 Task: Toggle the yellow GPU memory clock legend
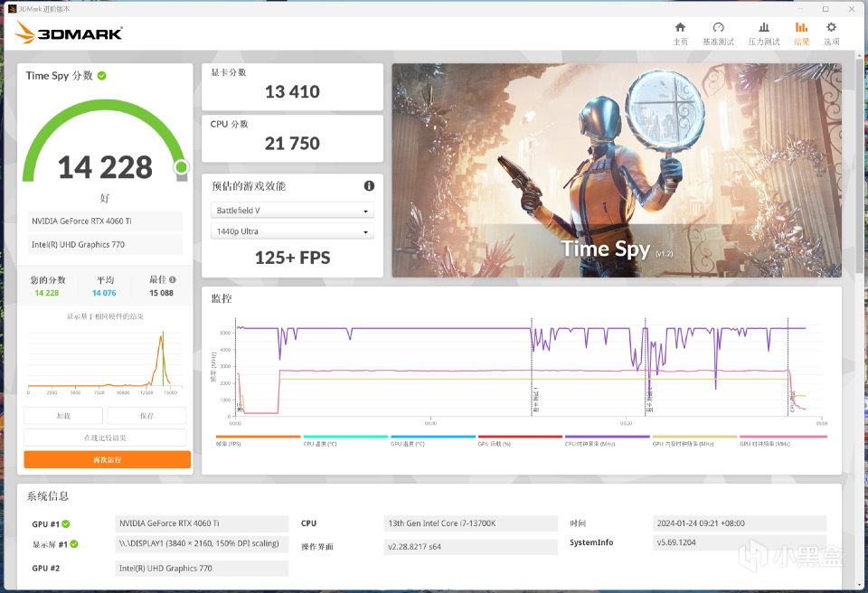click(694, 440)
